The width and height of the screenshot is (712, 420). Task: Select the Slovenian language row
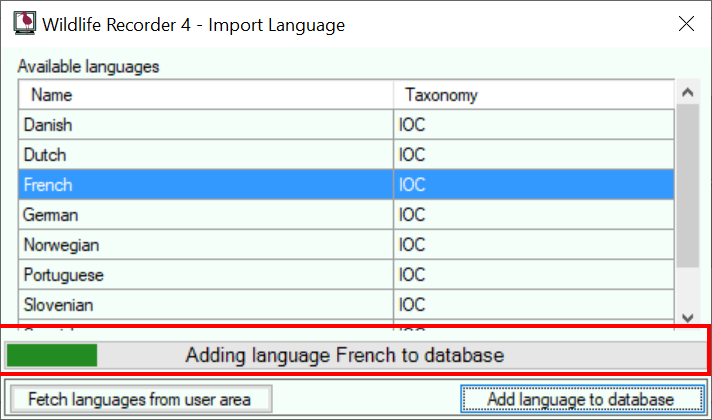[x=346, y=304]
